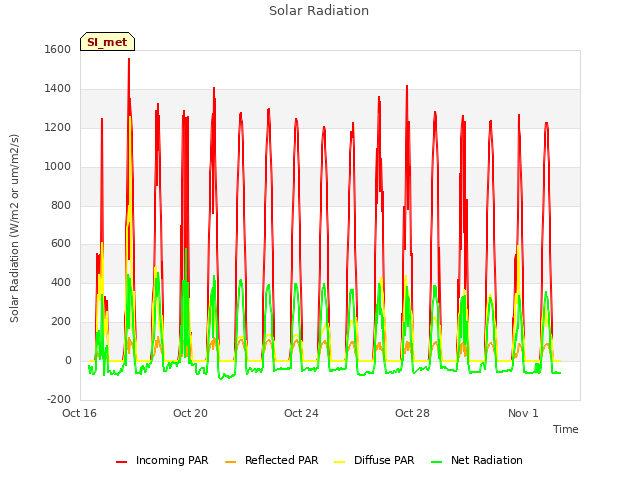Click the Oct 16 x-axis tick label
Viewport: 640px width, 480px height.
click(79, 413)
